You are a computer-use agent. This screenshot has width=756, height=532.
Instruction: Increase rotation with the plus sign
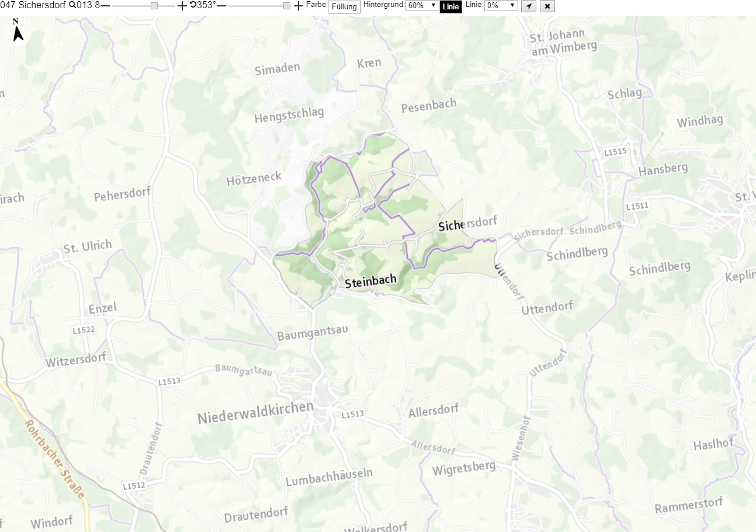[x=299, y=6]
